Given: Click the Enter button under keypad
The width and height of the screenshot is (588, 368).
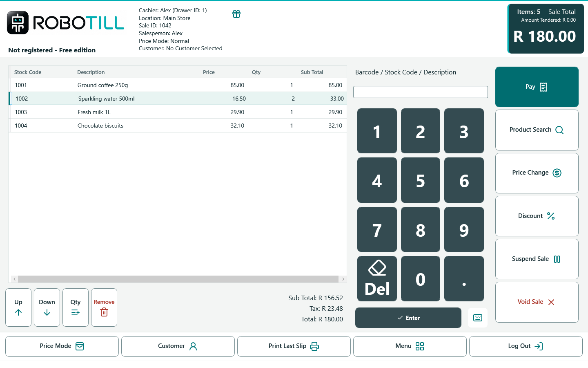Looking at the screenshot, I should (x=408, y=318).
